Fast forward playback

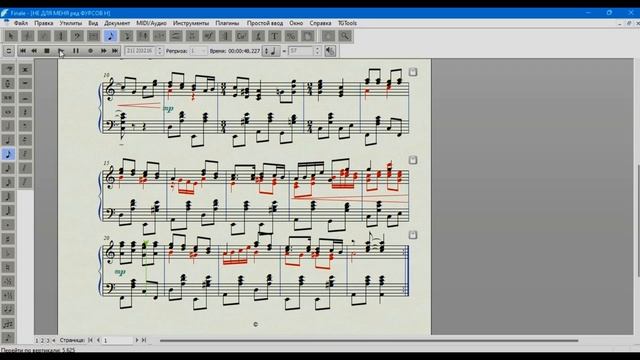tap(104, 51)
